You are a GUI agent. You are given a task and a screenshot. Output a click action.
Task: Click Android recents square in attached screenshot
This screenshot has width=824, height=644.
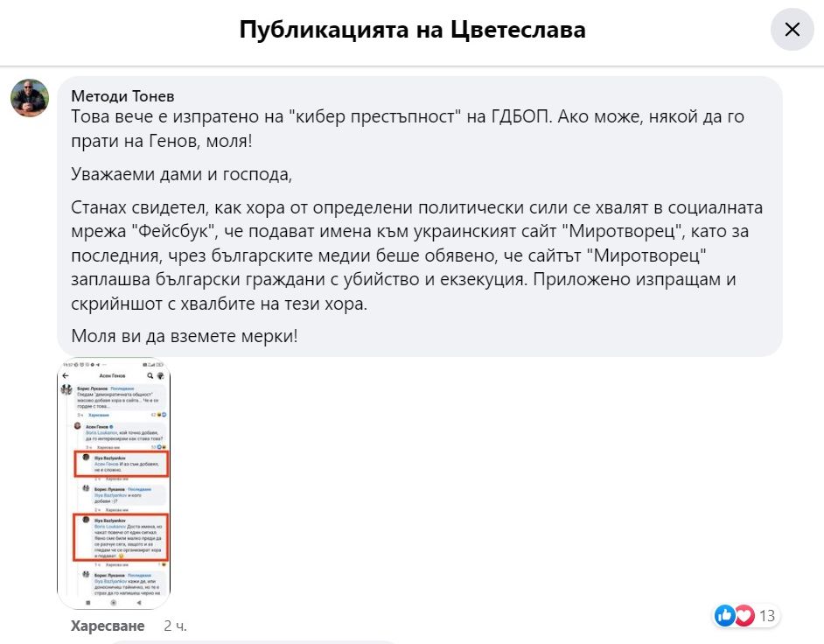tap(87, 604)
